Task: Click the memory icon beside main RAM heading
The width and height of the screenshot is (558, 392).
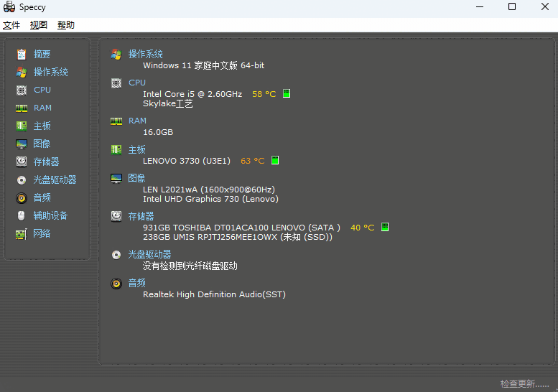Action: (x=116, y=121)
